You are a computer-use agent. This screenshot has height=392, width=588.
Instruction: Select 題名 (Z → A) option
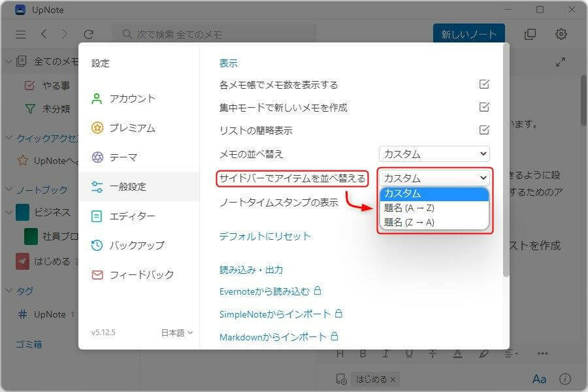[434, 222]
